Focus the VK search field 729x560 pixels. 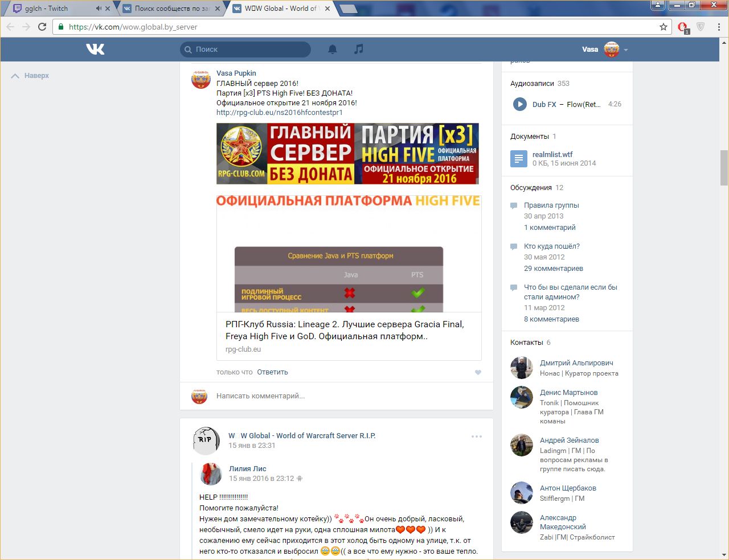(x=245, y=50)
